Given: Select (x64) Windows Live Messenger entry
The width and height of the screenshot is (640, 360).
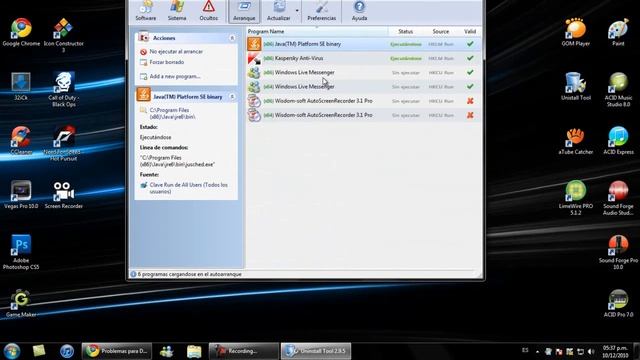Looking at the screenshot, I should click(x=363, y=87).
